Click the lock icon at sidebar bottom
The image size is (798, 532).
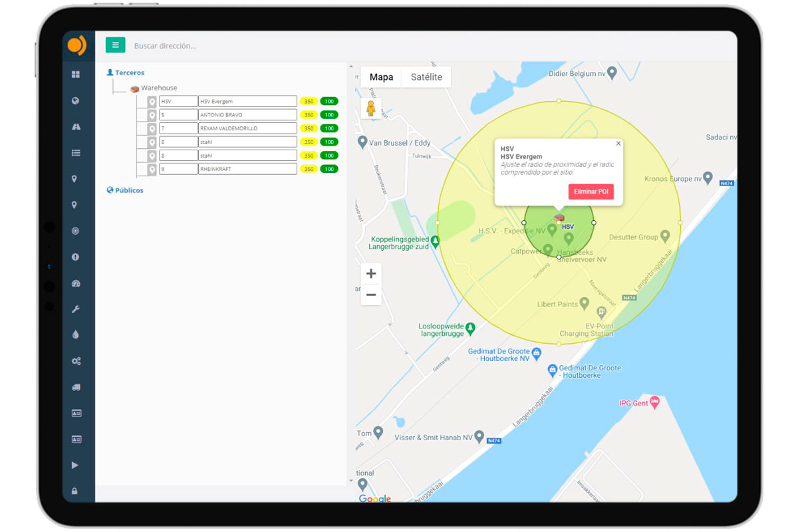74,491
